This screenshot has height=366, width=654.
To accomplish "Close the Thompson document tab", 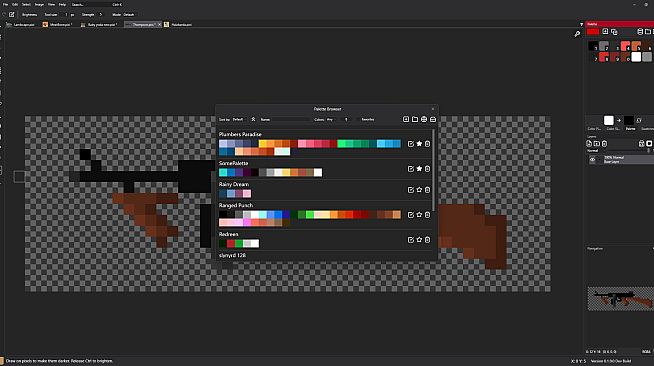I will tap(159, 25).
